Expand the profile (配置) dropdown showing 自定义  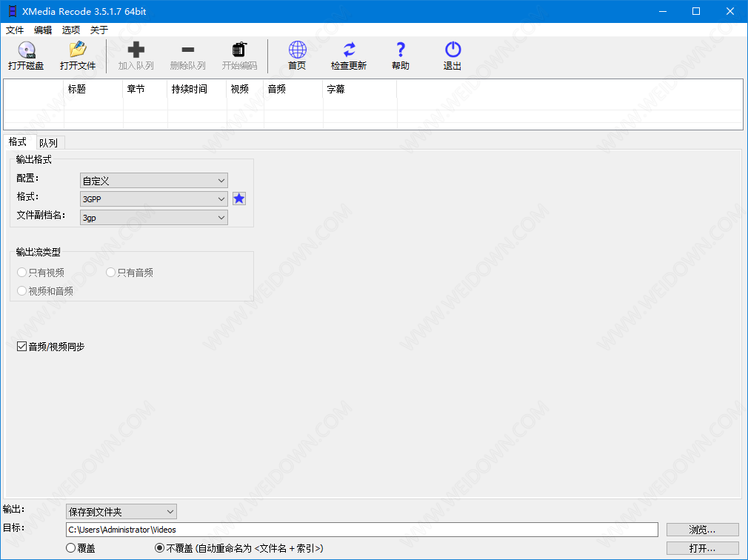pos(153,181)
